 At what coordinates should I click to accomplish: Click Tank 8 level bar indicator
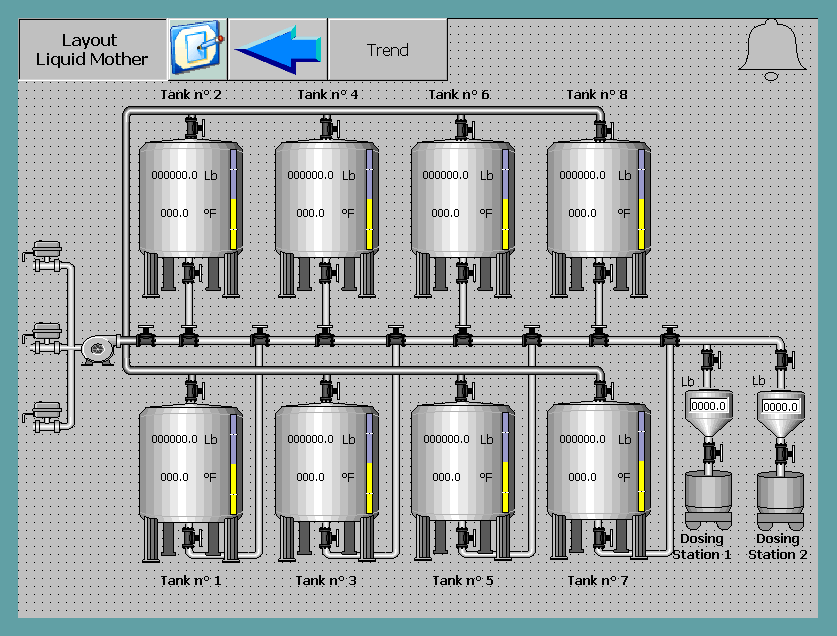coord(642,200)
